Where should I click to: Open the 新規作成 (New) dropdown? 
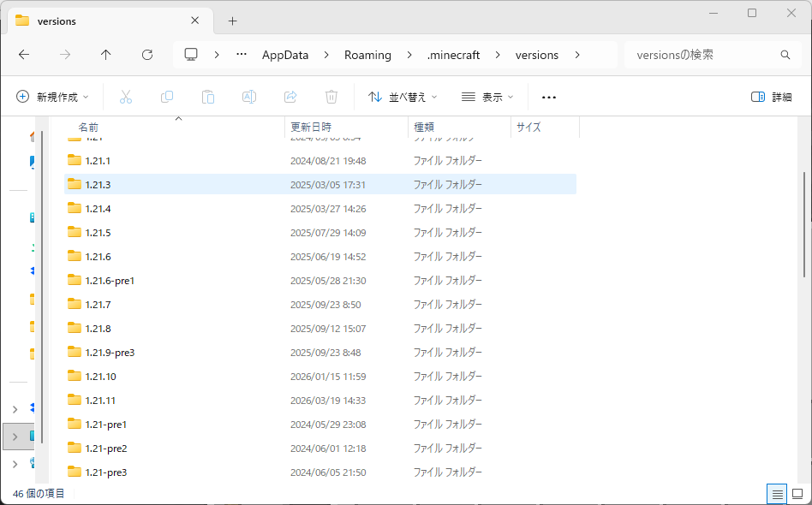click(x=53, y=97)
